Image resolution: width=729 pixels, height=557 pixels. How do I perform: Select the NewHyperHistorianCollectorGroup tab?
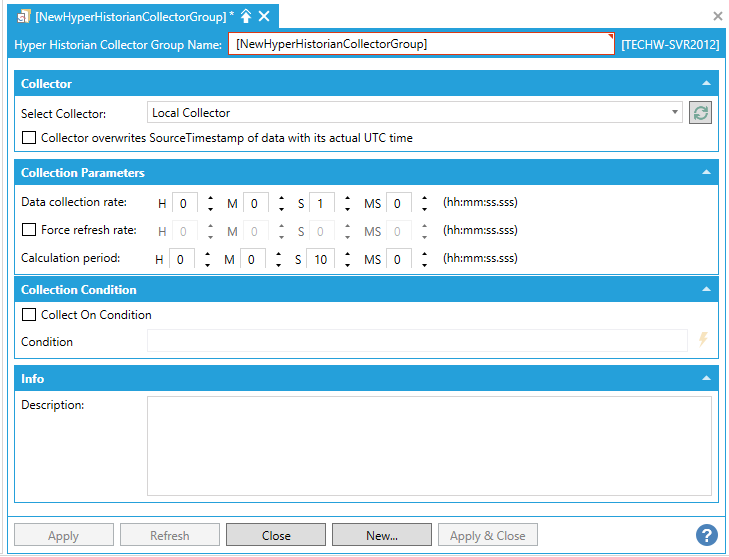point(130,16)
